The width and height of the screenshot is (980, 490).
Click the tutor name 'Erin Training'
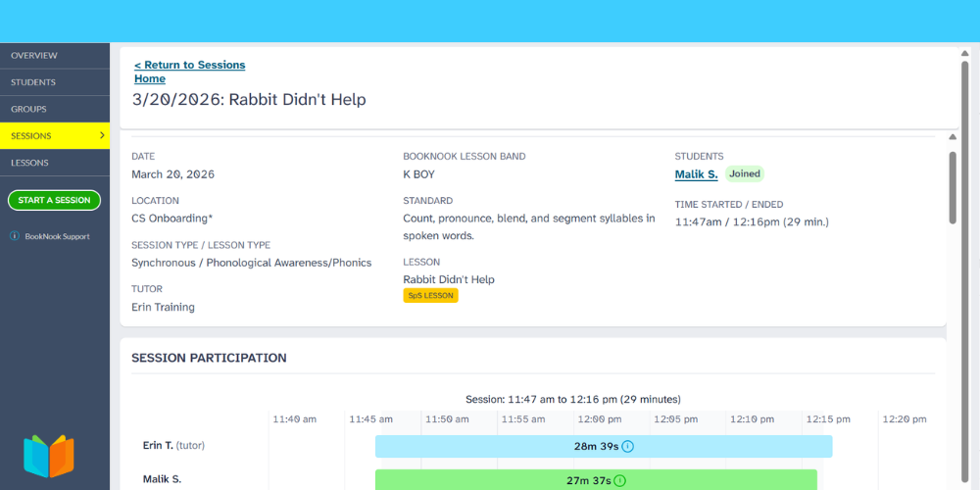point(163,308)
